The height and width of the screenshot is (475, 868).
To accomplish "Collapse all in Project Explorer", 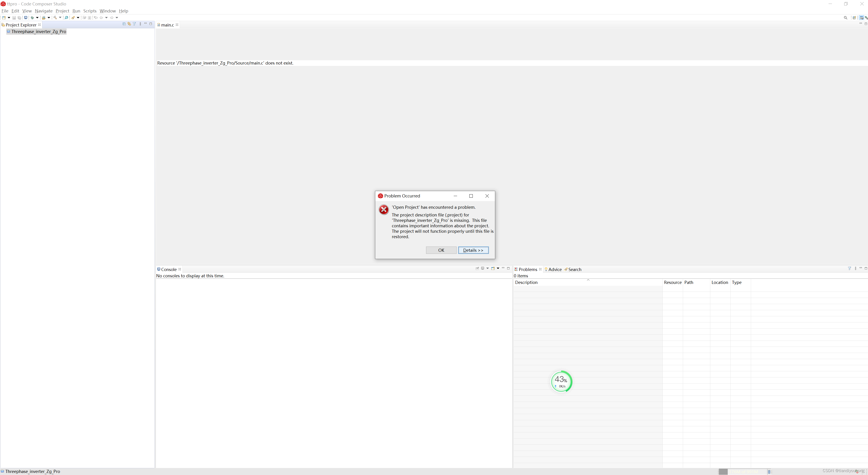I will click(x=124, y=24).
